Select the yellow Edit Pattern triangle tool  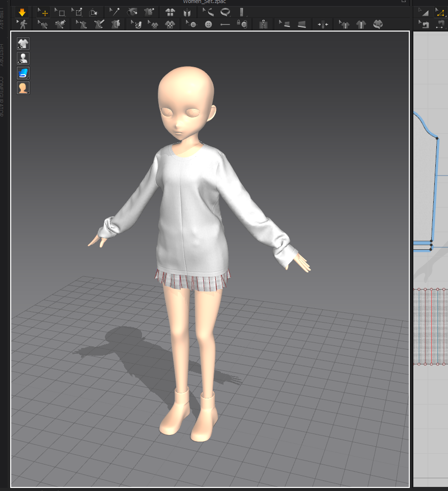point(439,12)
